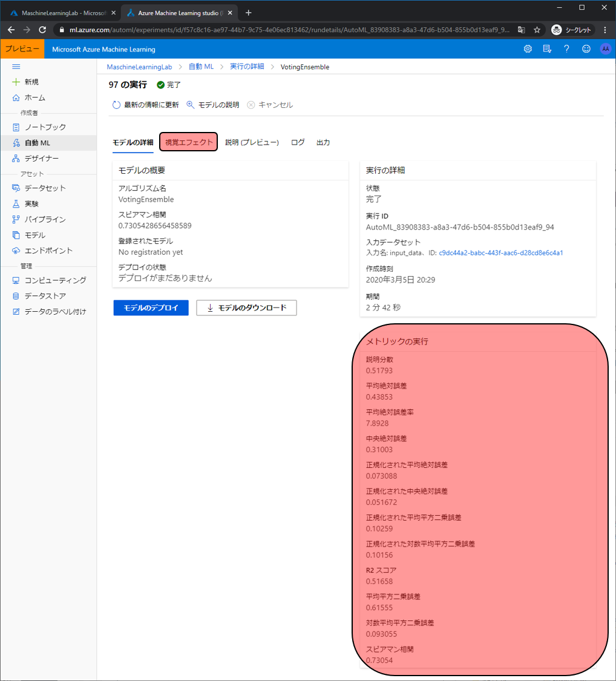Click the feedback smiley face icon
Viewport: 616px width, 681px height.
click(586, 49)
